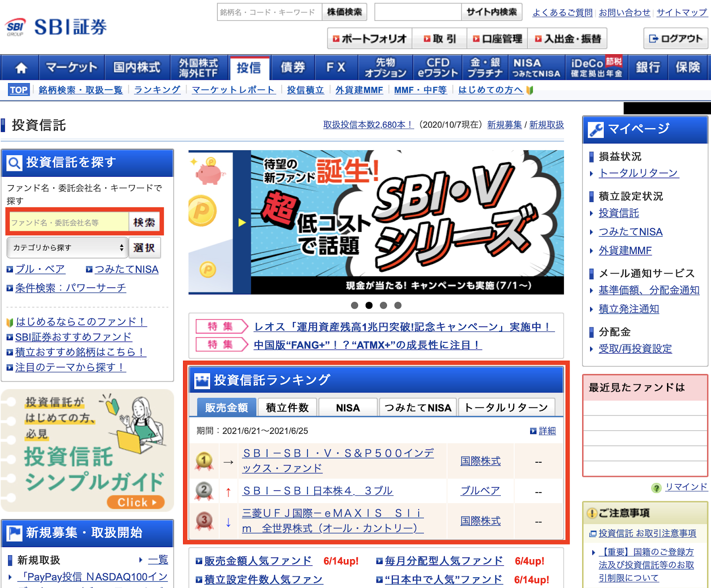Open the FX main menu
Image resolution: width=711 pixels, height=588 pixels.
336,68
